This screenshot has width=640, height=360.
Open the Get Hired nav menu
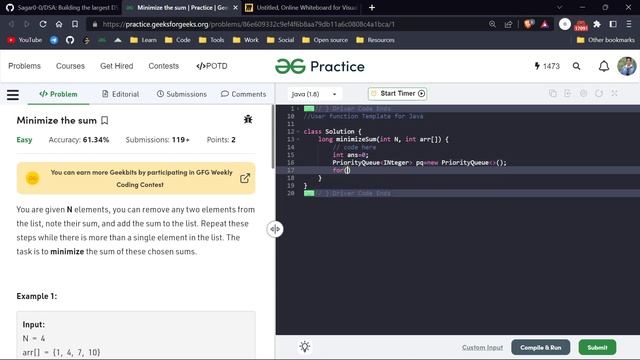(117, 66)
